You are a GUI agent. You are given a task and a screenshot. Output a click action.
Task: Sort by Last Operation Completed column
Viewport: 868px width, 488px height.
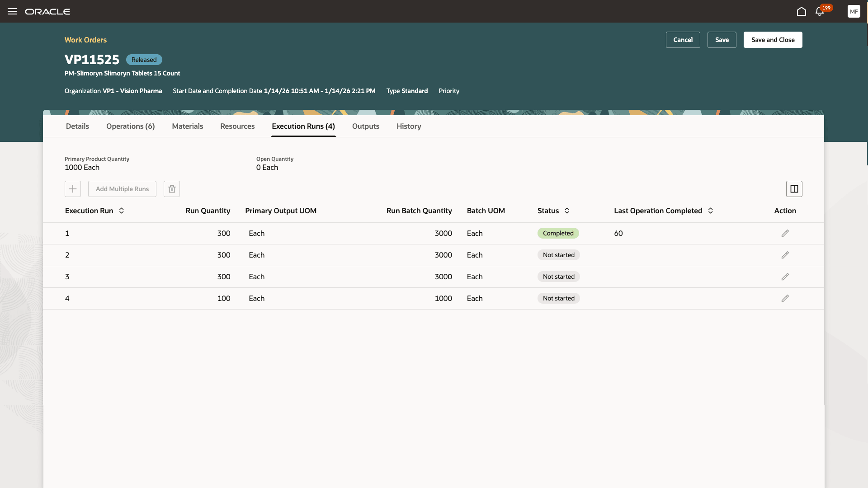[x=710, y=211]
